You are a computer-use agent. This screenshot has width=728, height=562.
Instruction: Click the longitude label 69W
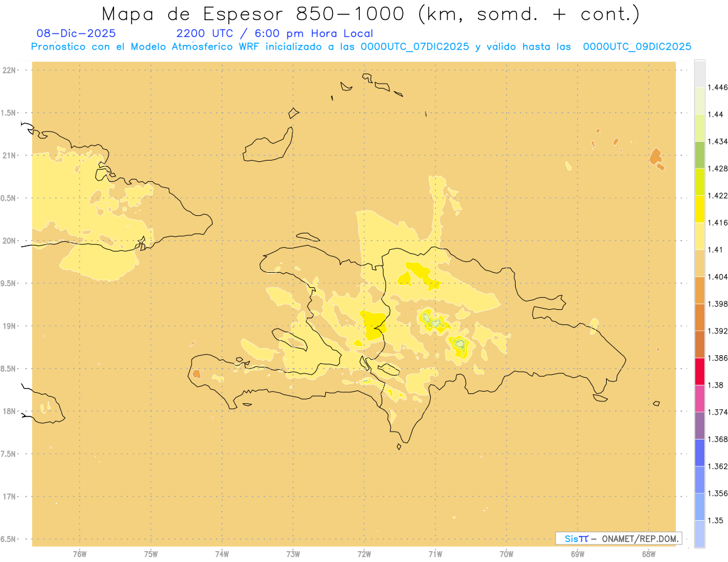pyautogui.click(x=578, y=554)
